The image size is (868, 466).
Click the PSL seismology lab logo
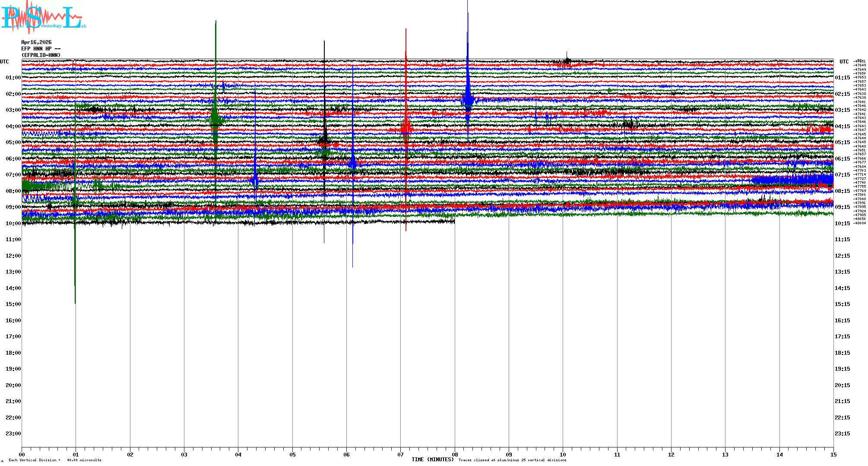click(x=43, y=17)
